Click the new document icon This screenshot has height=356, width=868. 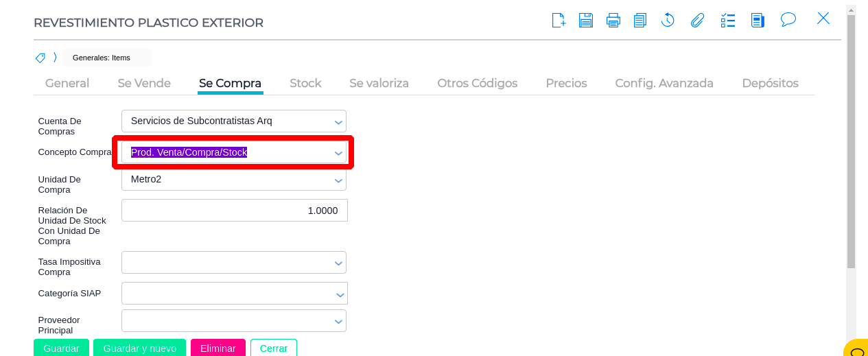pos(559,20)
